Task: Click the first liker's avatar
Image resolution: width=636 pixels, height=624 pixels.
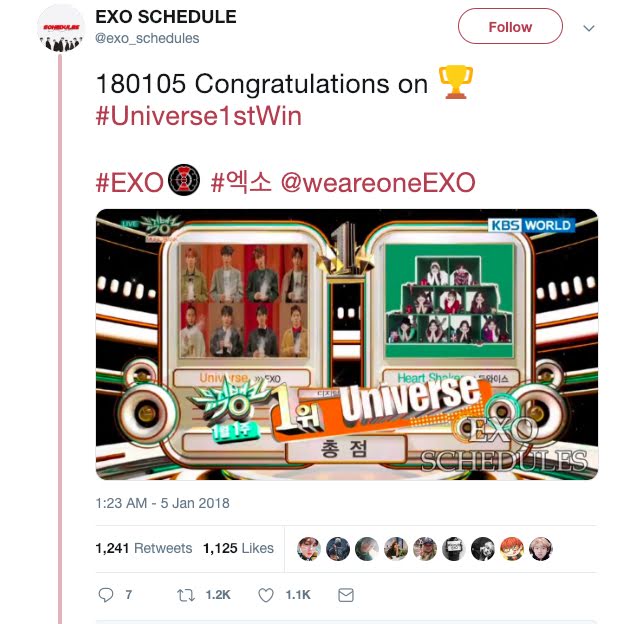Action: click(309, 549)
